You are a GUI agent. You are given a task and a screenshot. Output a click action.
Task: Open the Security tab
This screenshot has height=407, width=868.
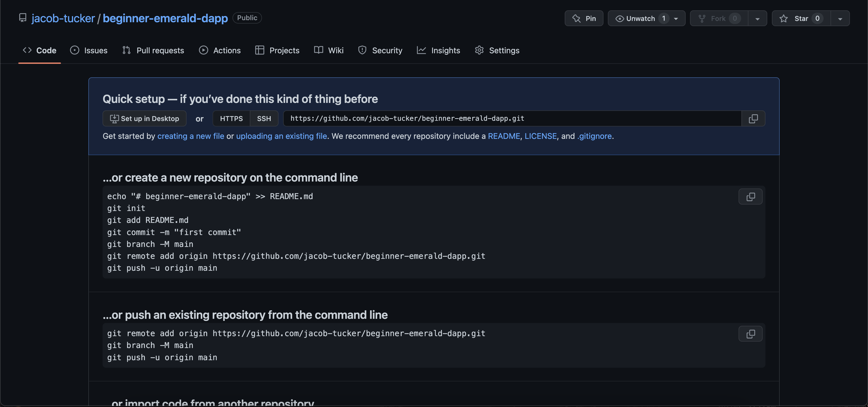380,50
